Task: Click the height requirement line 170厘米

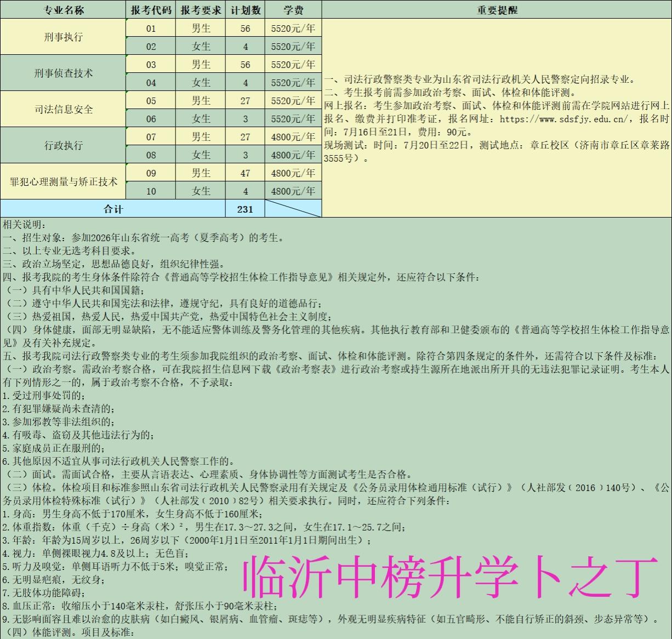Action: tap(132, 514)
